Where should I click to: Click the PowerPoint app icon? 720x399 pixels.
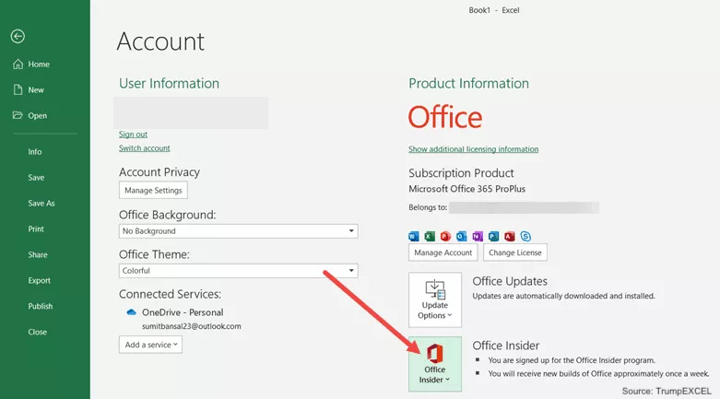(445, 236)
